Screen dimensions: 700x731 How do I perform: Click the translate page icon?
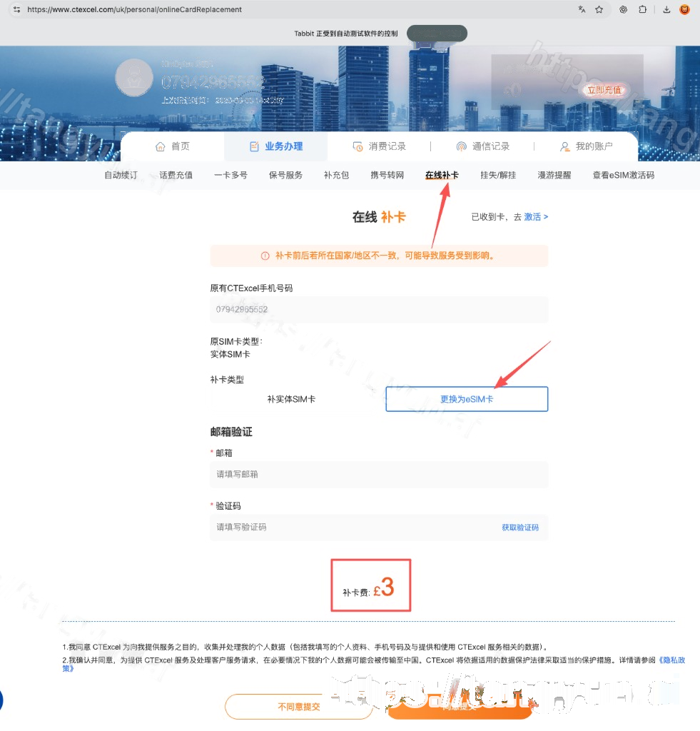point(582,9)
